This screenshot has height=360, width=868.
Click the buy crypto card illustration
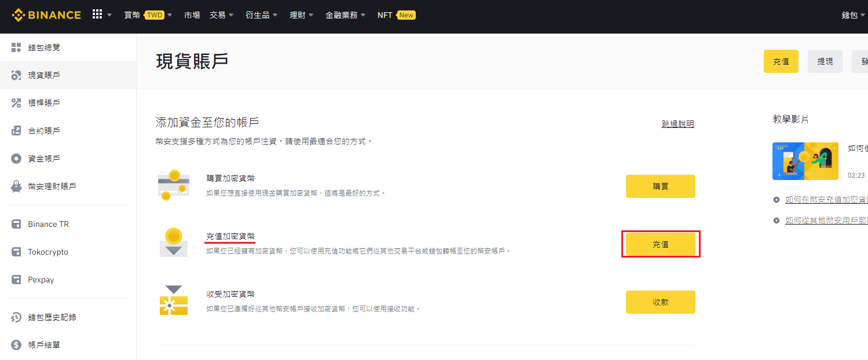click(174, 185)
